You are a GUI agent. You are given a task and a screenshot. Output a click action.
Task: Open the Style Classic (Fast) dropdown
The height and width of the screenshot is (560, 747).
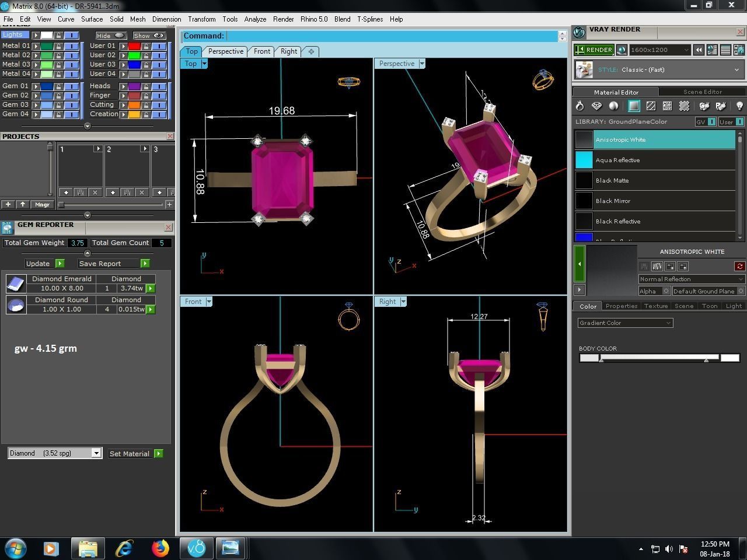[x=658, y=70]
